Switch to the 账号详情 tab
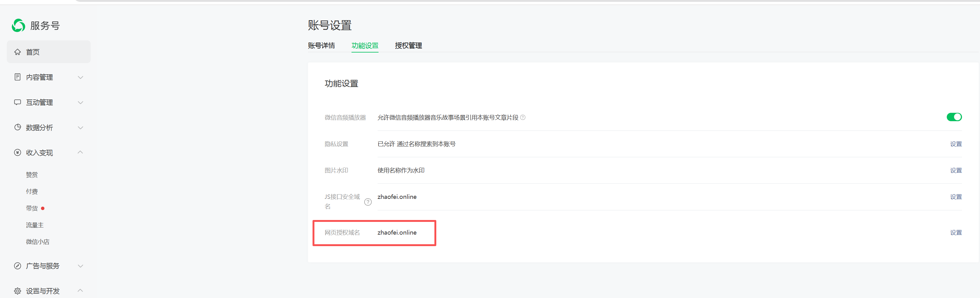This screenshot has height=298, width=980. [321, 46]
